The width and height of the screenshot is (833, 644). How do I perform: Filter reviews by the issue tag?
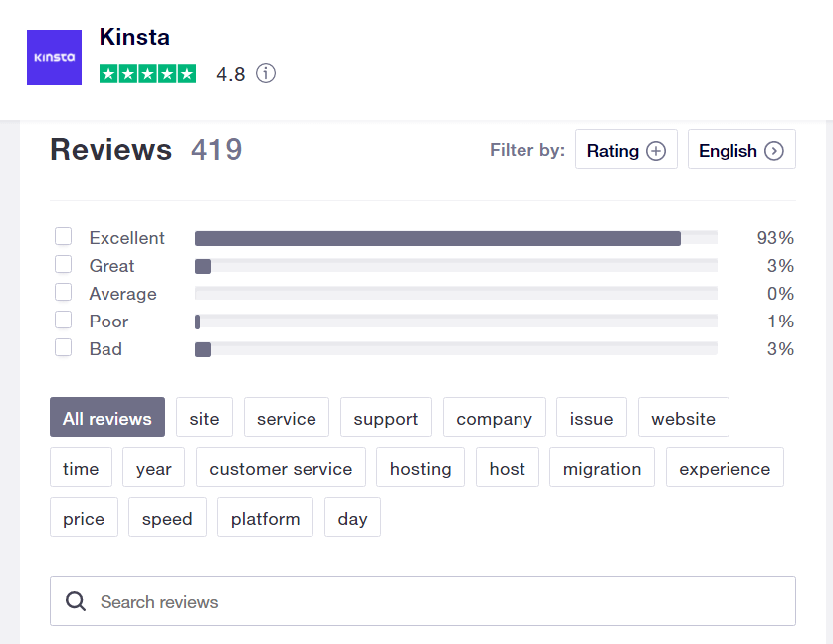point(591,418)
